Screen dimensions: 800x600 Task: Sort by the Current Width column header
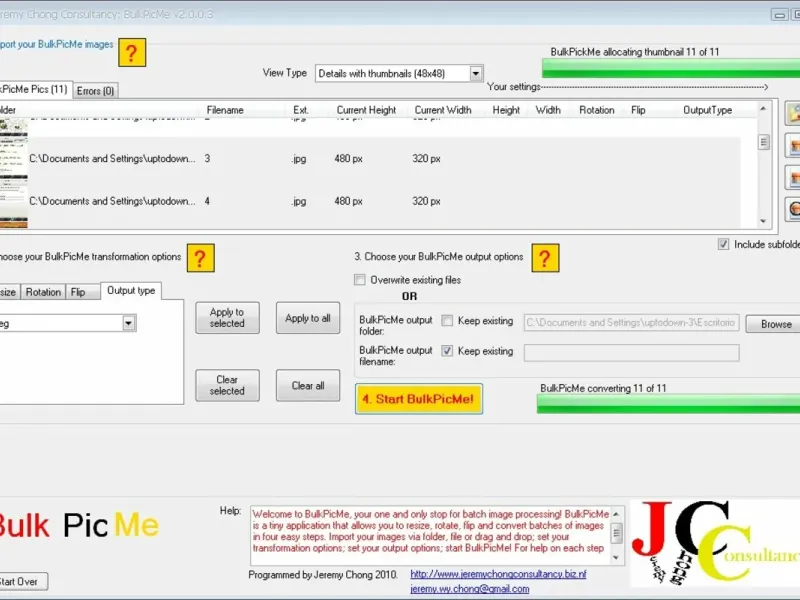pos(443,110)
